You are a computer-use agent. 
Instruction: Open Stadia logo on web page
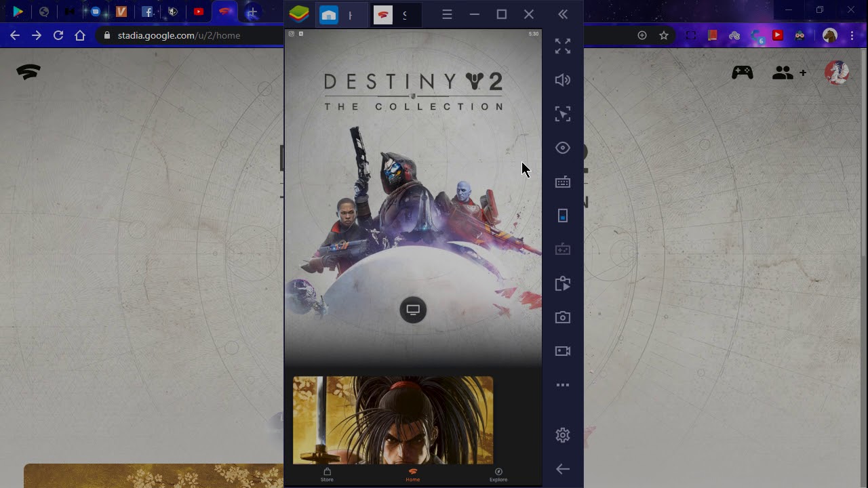coord(28,72)
